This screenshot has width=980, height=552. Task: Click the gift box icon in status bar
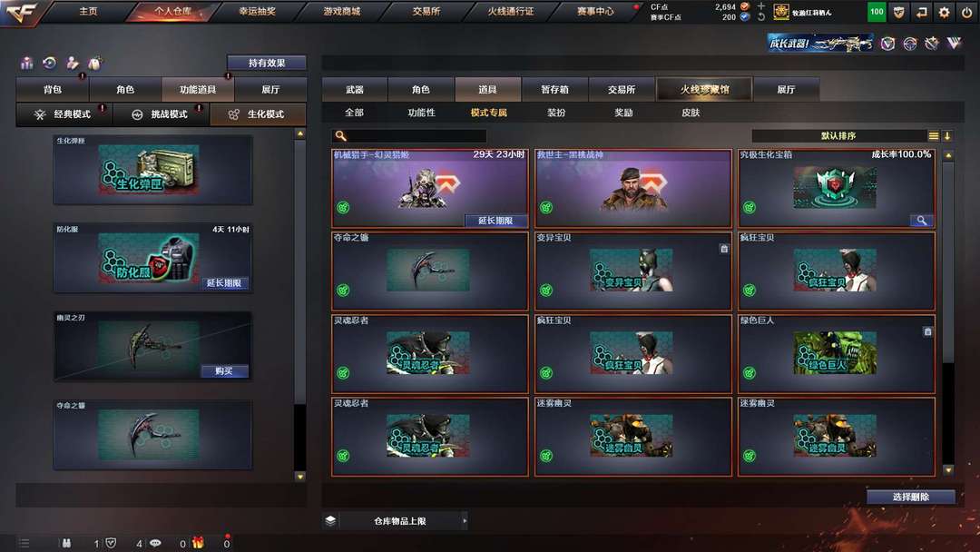[198, 543]
